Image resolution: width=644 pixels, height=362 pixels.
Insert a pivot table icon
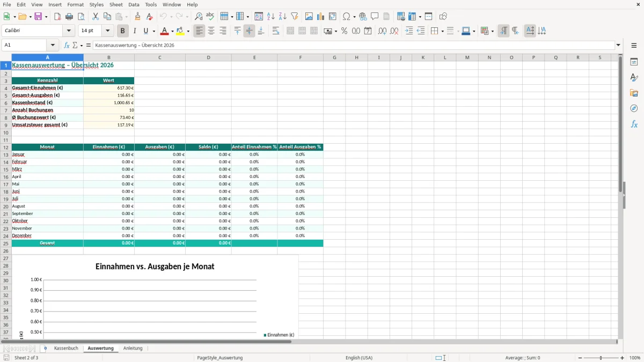333,17
